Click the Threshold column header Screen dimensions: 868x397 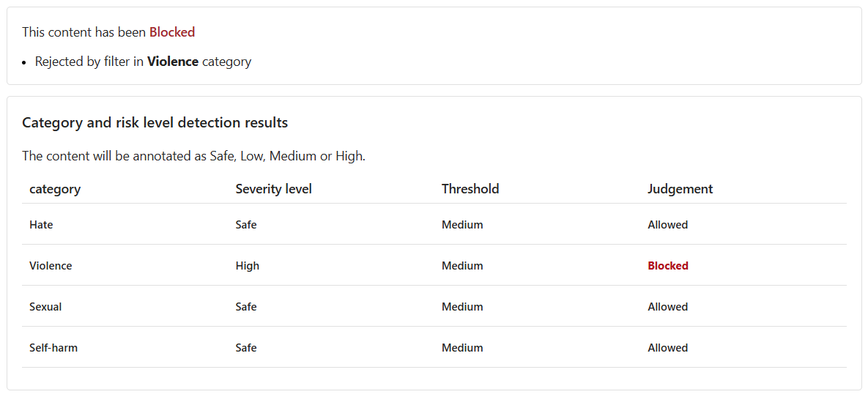pyautogui.click(x=470, y=189)
